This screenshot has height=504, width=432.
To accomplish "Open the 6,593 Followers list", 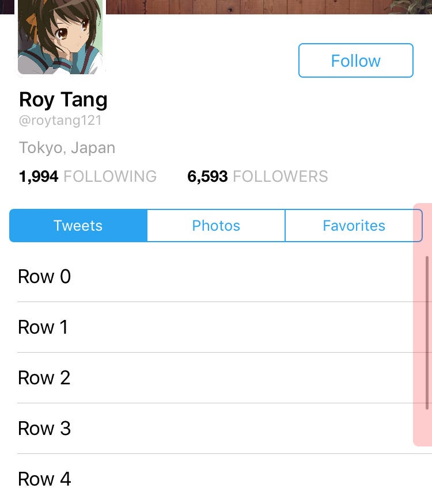I will [257, 177].
